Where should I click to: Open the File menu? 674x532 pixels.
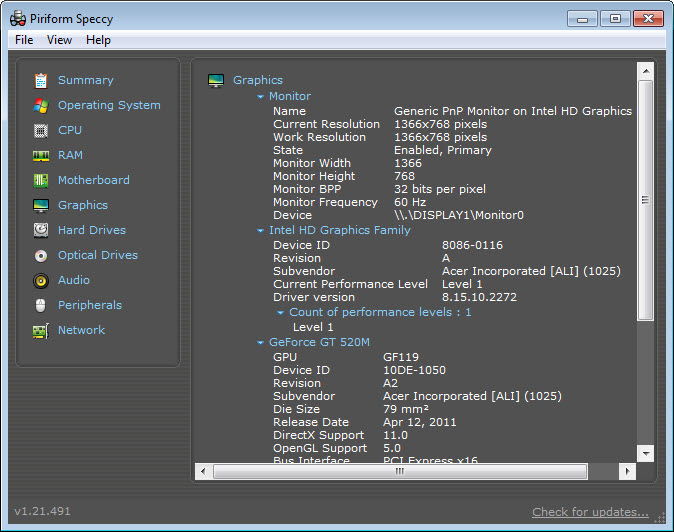tap(24, 40)
